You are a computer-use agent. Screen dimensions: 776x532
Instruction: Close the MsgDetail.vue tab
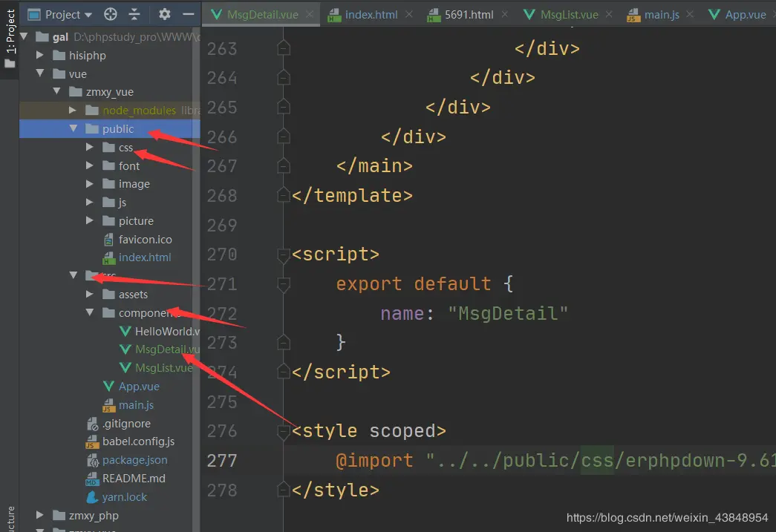coord(310,14)
